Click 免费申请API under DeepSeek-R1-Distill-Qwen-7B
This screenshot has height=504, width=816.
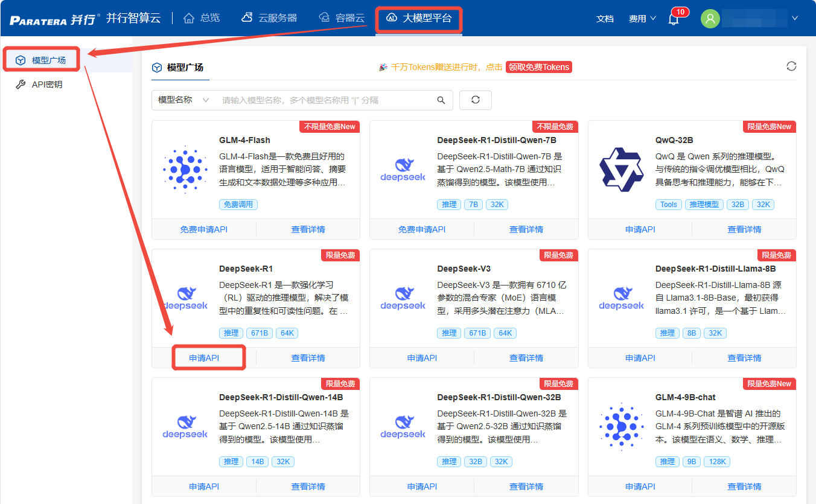tap(422, 229)
